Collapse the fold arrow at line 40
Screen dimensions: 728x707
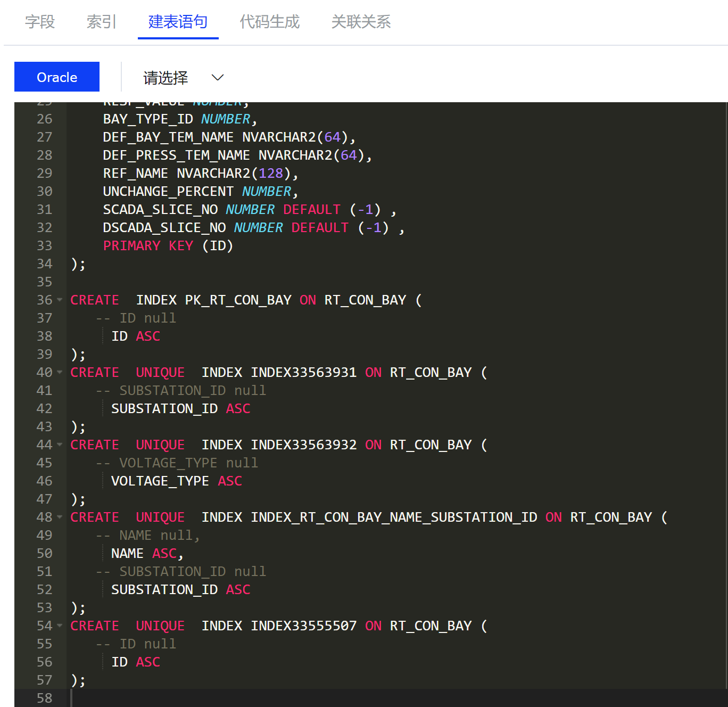pyautogui.click(x=60, y=373)
